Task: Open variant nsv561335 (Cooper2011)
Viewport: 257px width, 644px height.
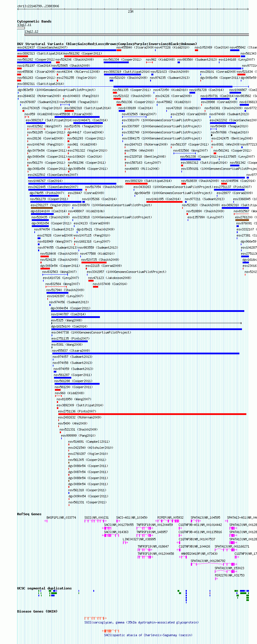Action: pos(132,90)
